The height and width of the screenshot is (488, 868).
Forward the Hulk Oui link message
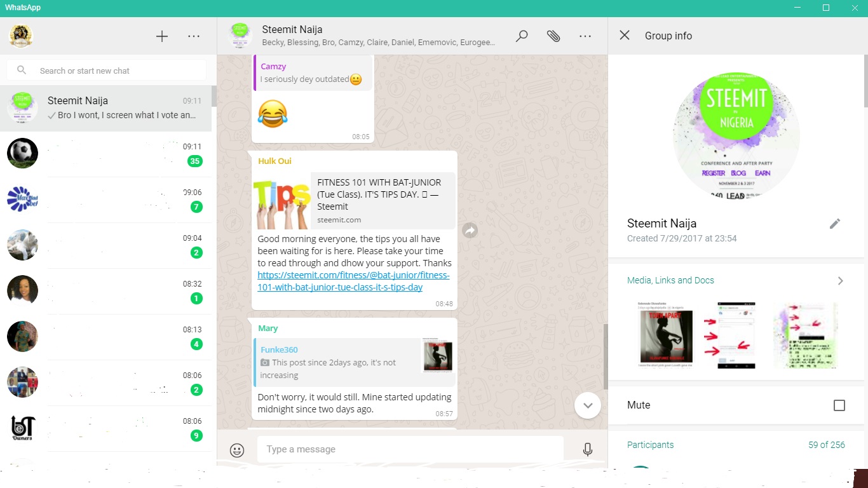(x=470, y=231)
